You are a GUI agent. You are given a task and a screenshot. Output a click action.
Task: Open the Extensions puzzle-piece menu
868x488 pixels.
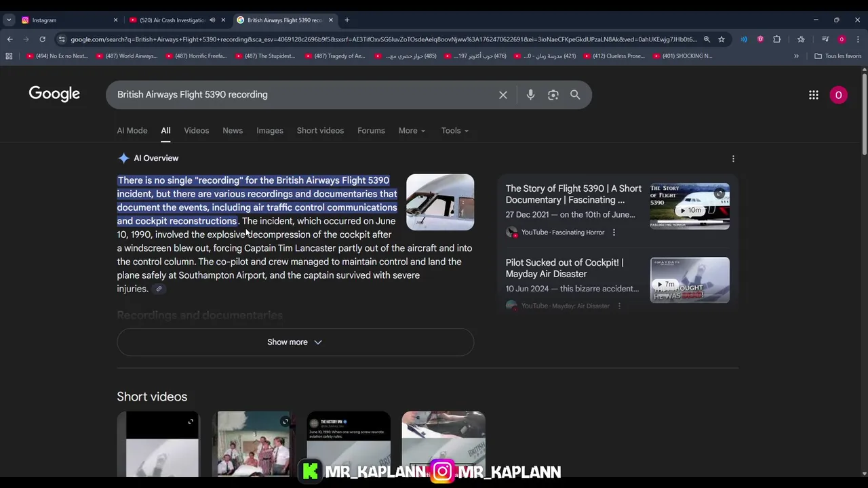click(x=777, y=39)
